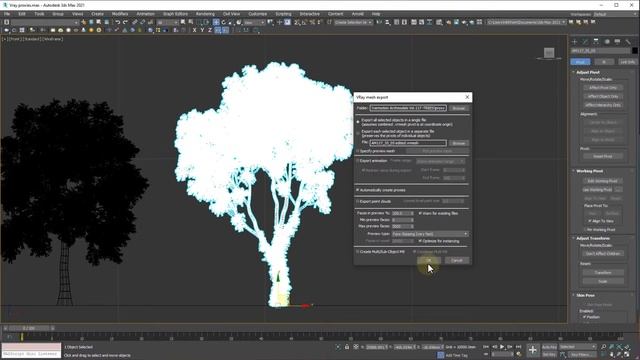This screenshot has height=360, width=640.
Task: Enable Specify preview mesh checkbox
Action: pos(358,151)
